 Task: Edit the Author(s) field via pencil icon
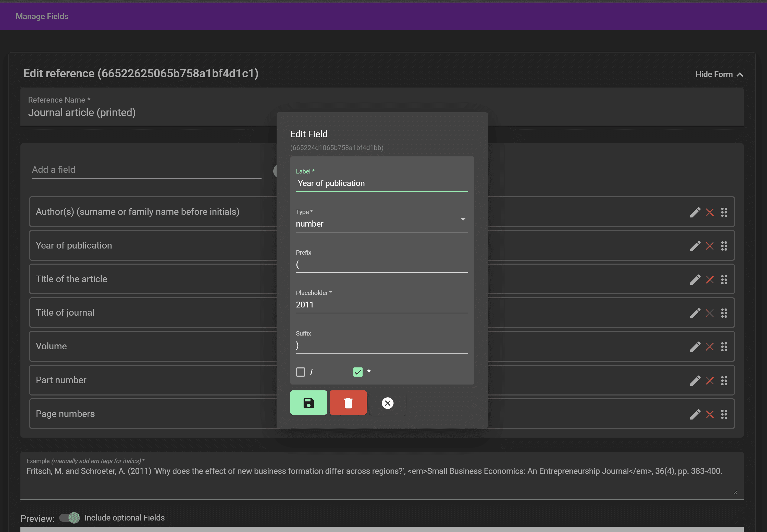(x=695, y=212)
